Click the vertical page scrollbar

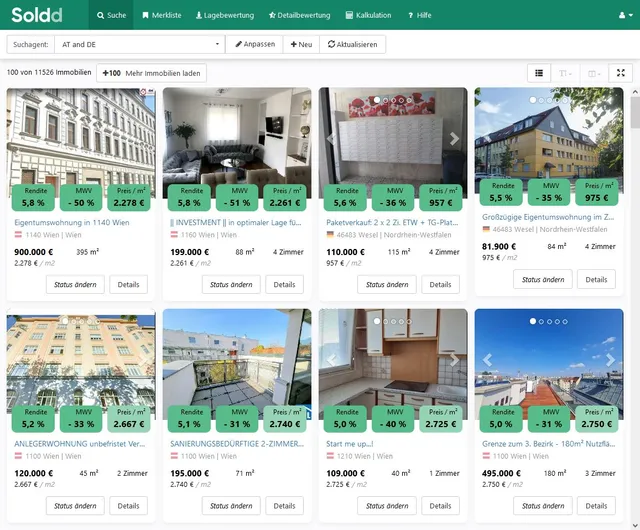point(634,300)
